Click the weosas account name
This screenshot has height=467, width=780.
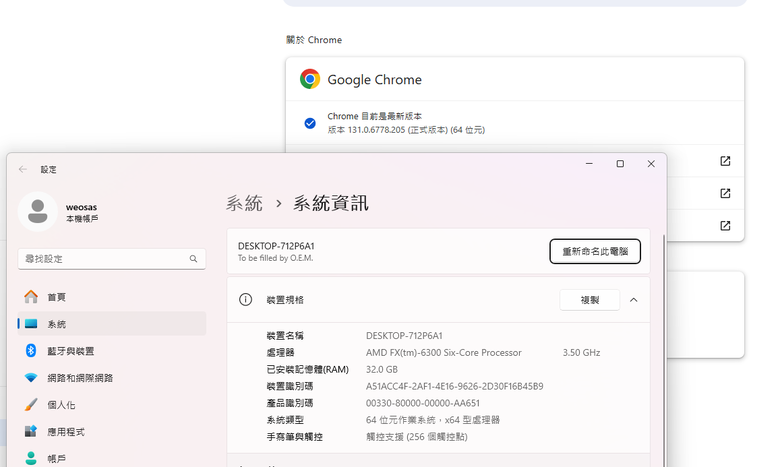[x=82, y=207]
